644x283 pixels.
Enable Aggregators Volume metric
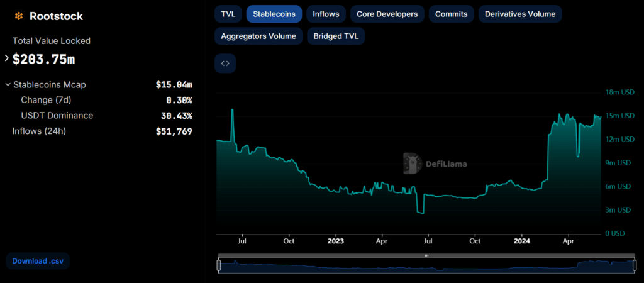point(258,36)
